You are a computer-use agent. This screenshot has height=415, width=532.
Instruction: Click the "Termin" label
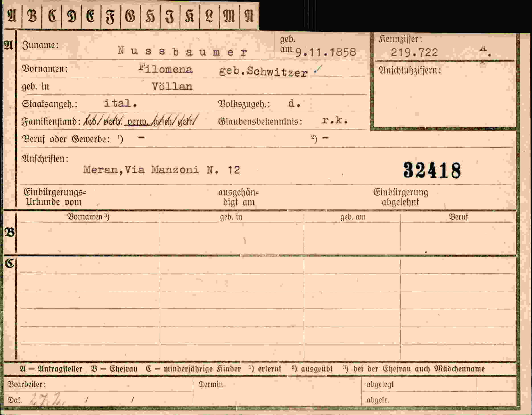click(x=211, y=384)
